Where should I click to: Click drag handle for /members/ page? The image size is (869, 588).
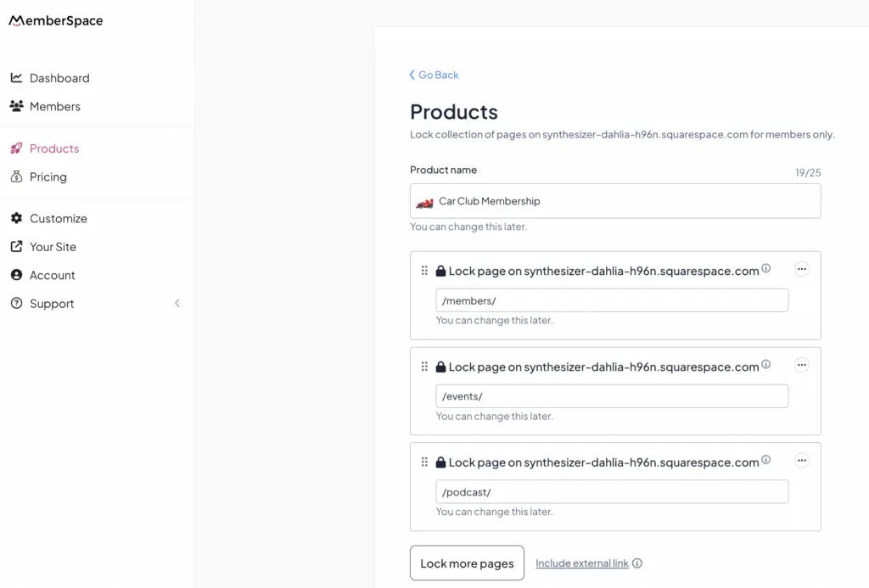click(x=424, y=271)
